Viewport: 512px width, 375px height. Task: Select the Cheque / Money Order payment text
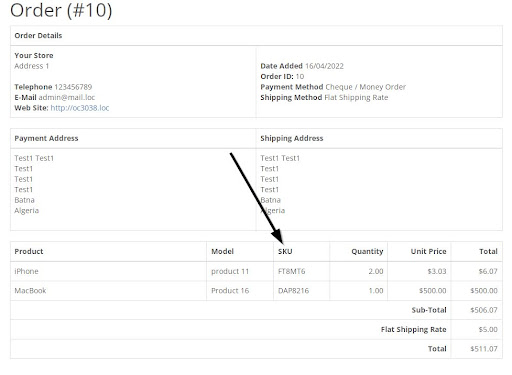[366, 87]
